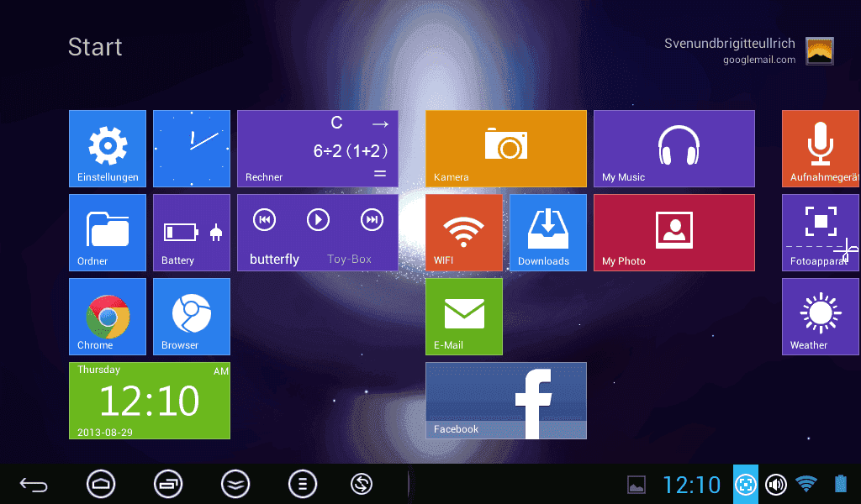Viewport: 861px width, 504px height.
Task: Click the googlemail.com text under the account name
Action: coord(759,60)
